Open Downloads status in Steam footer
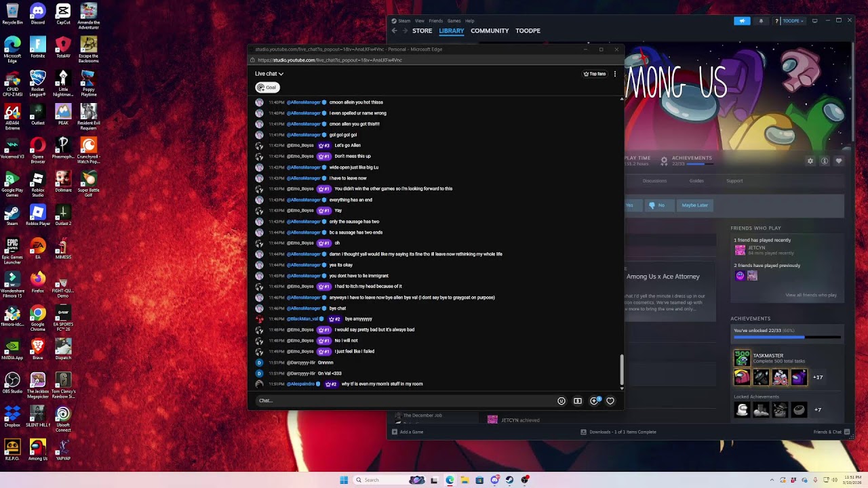This screenshot has width=868, height=488. tap(618, 432)
